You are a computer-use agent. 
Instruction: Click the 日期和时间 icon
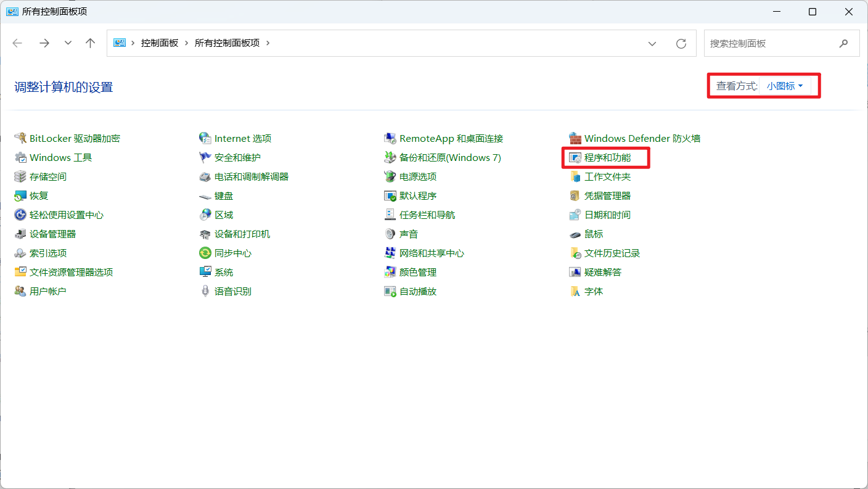[575, 215]
